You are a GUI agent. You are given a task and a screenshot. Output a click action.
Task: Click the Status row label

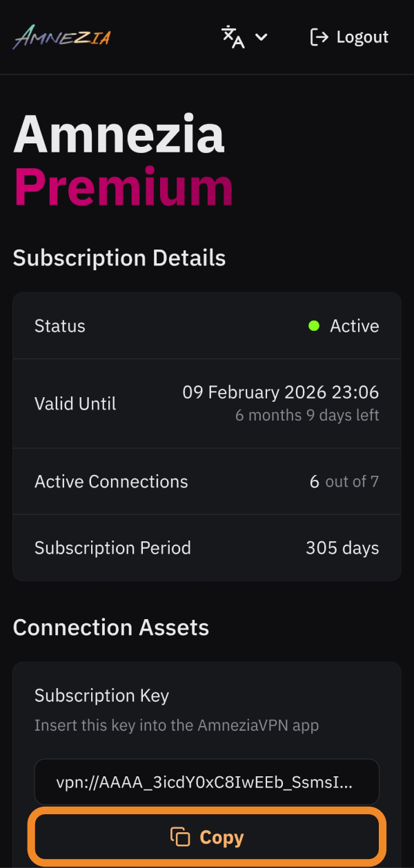click(x=60, y=326)
